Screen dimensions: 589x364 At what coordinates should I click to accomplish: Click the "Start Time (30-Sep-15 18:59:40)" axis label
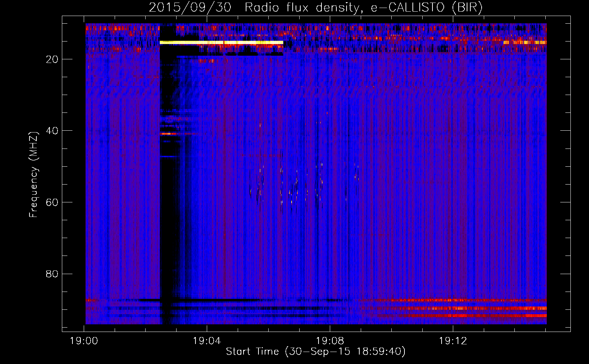click(x=316, y=352)
